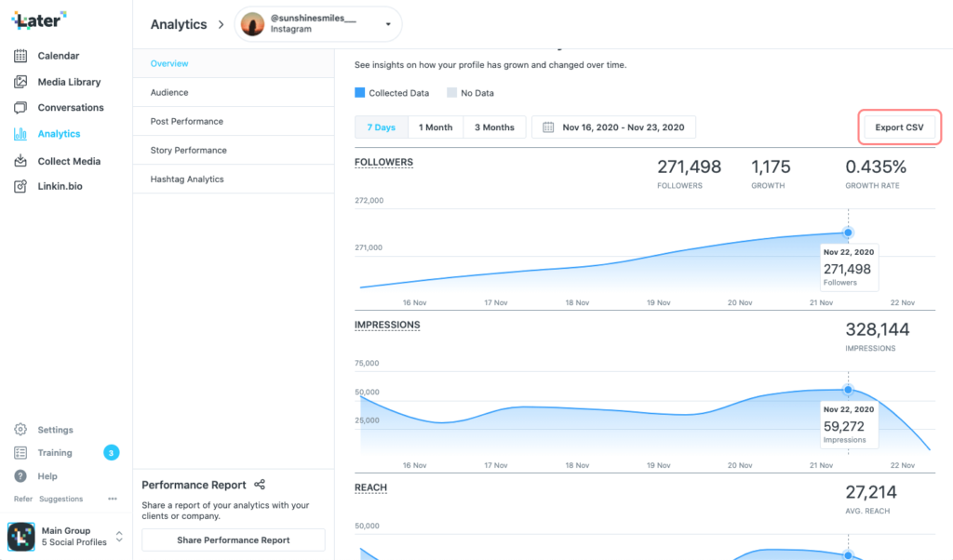This screenshot has width=953, height=560.
Task: Click the 0.435% growth rate value
Action: click(876, 167)
